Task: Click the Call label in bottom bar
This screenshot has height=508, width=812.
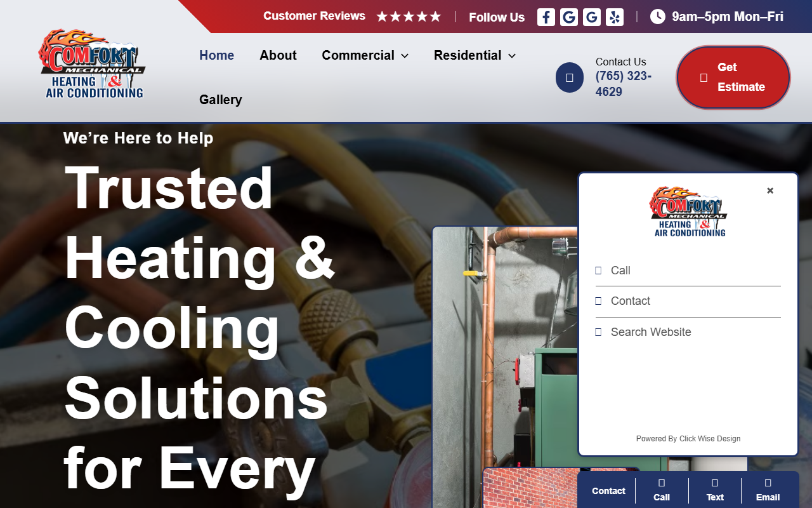Action: tap(662, 497)
